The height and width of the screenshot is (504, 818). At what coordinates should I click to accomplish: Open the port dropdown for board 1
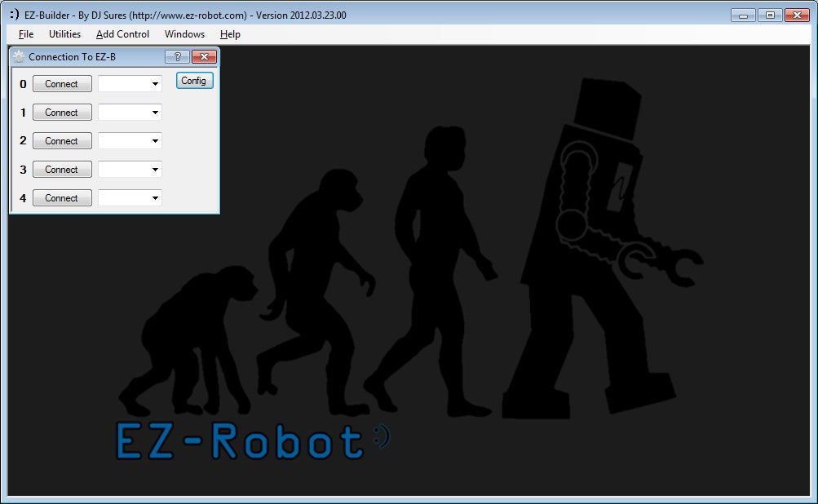(x=155, y=113)
